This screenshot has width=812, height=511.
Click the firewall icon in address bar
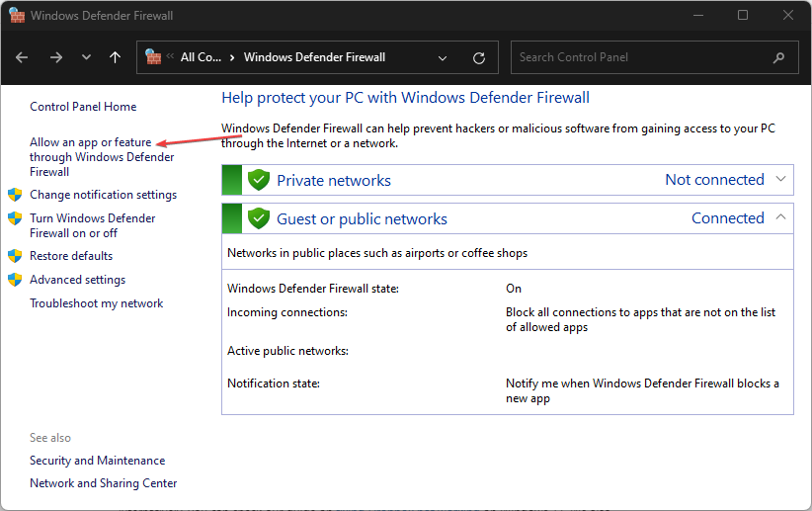point(153,57)
